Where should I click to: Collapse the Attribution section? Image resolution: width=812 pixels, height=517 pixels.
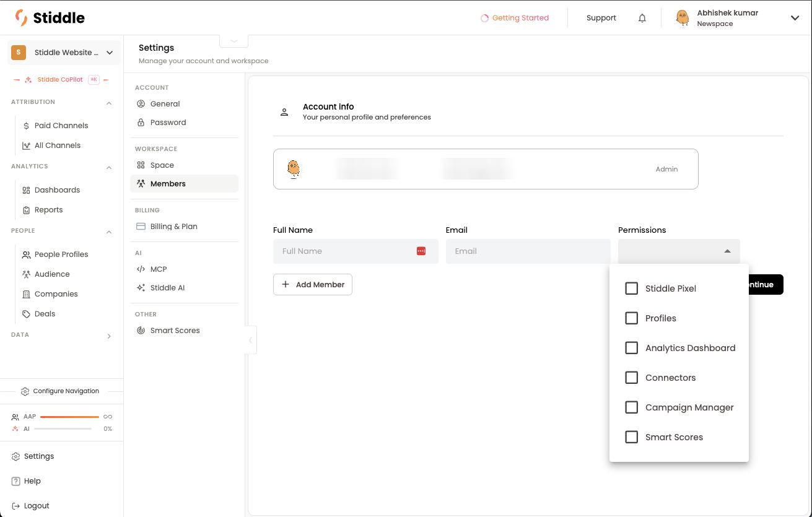click(x=109, y=103)
